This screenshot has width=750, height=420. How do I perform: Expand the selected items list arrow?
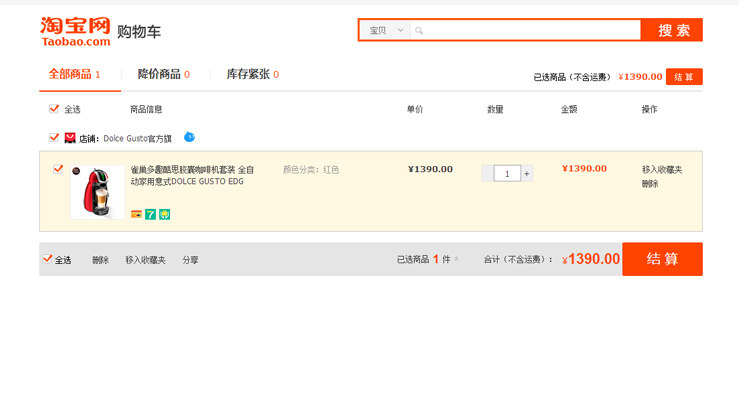pyautogui.click(x=457, y=259)
